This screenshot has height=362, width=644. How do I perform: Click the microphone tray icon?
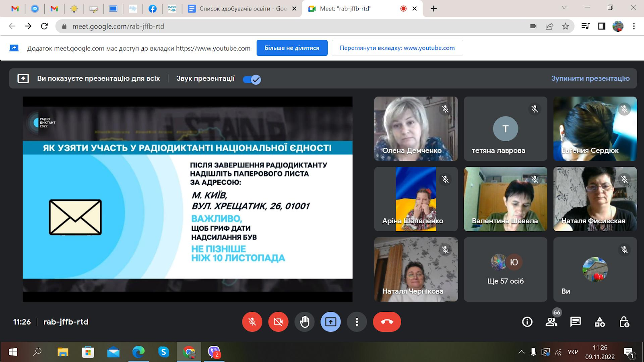pos(533,352)
